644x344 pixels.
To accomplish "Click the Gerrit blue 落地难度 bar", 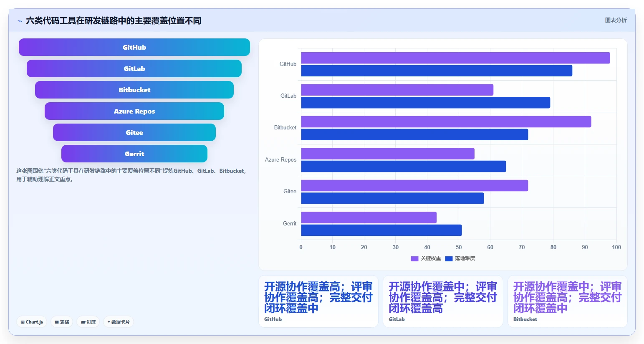I will [x=381, y=230].
